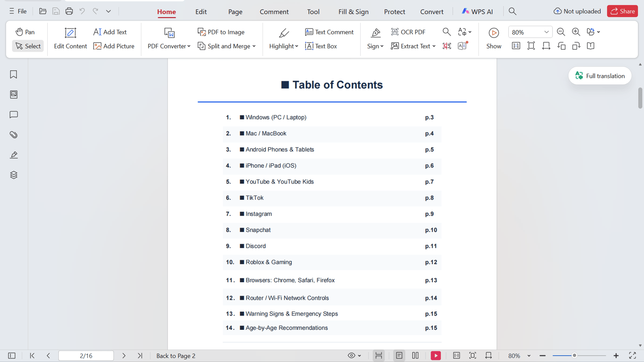
Task: Click the fit page icon
Action: pos(531,46)
